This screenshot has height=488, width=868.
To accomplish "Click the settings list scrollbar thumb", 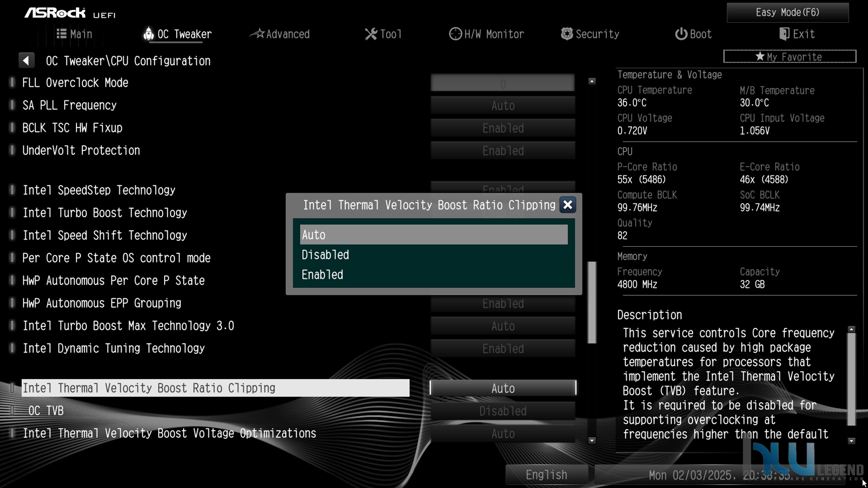I will point(592,302).
